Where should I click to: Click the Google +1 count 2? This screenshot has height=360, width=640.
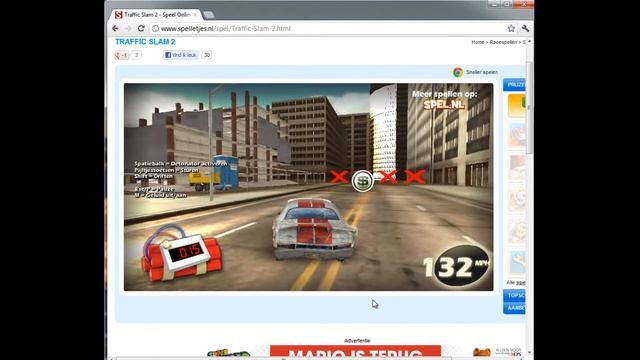tap(136, 55)
